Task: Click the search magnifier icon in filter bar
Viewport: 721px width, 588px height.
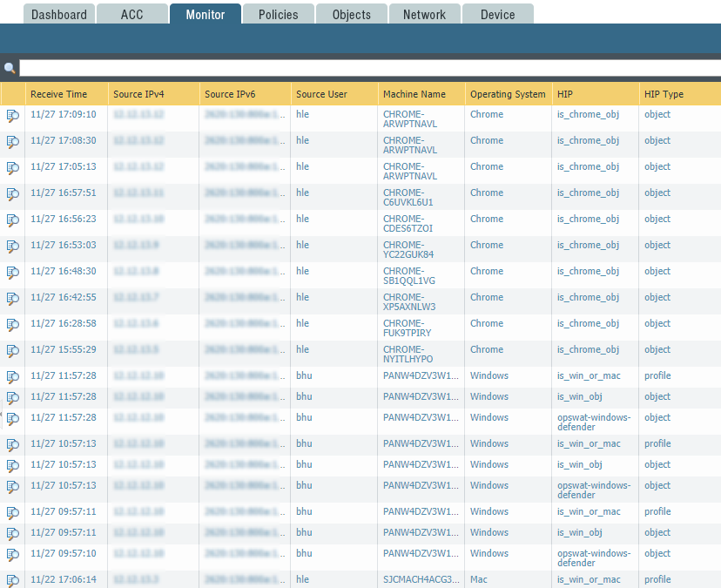Action: tap(10, 68)
